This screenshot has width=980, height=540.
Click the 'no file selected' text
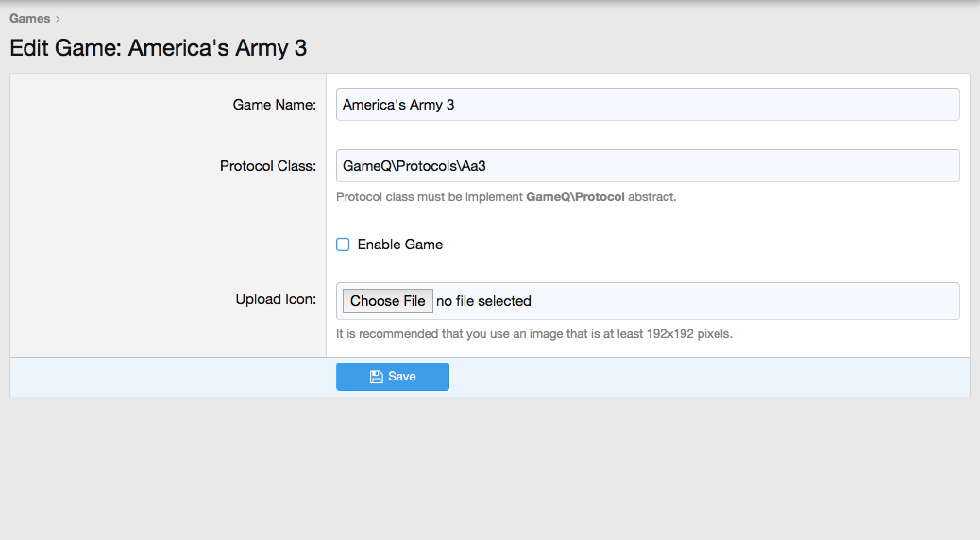(x=483, y=301)
